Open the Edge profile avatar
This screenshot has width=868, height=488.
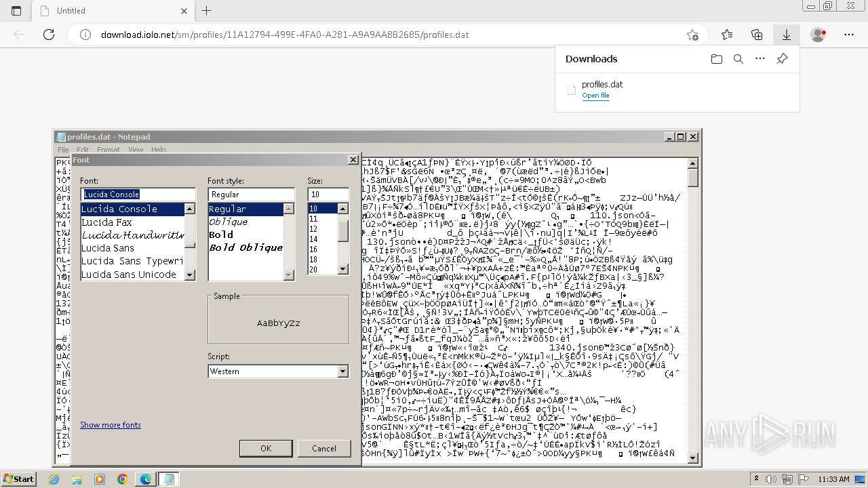coord(818,35)
